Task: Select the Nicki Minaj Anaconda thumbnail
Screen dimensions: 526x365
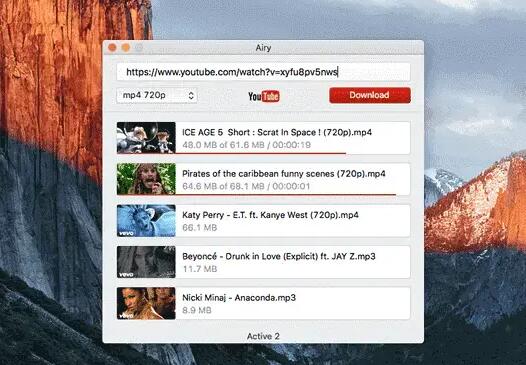Action: 146,303
